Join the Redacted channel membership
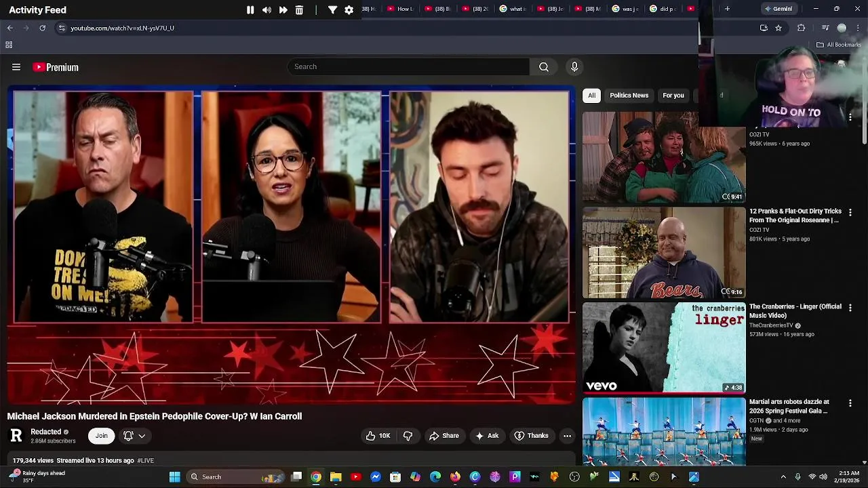 coord(101,436)
